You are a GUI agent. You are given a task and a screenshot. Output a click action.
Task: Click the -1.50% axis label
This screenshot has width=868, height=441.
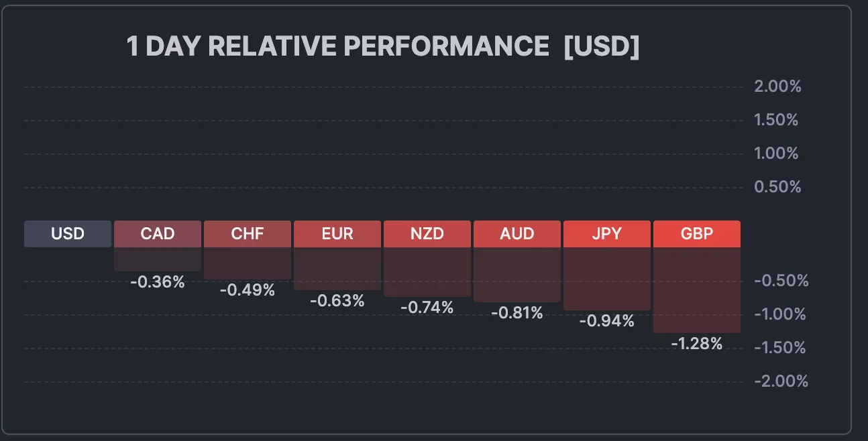pyautogui.click(x=781, y=348)
